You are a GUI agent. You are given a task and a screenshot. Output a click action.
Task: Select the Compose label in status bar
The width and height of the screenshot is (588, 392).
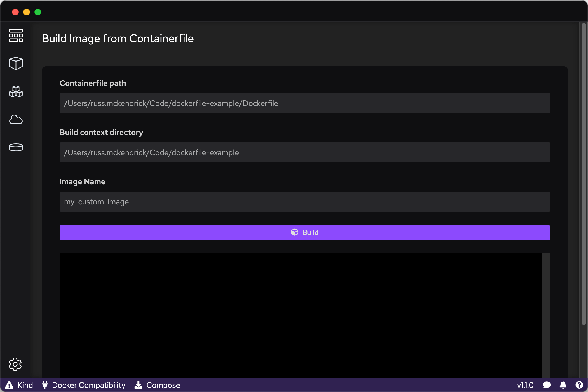(x=163, y=385)
